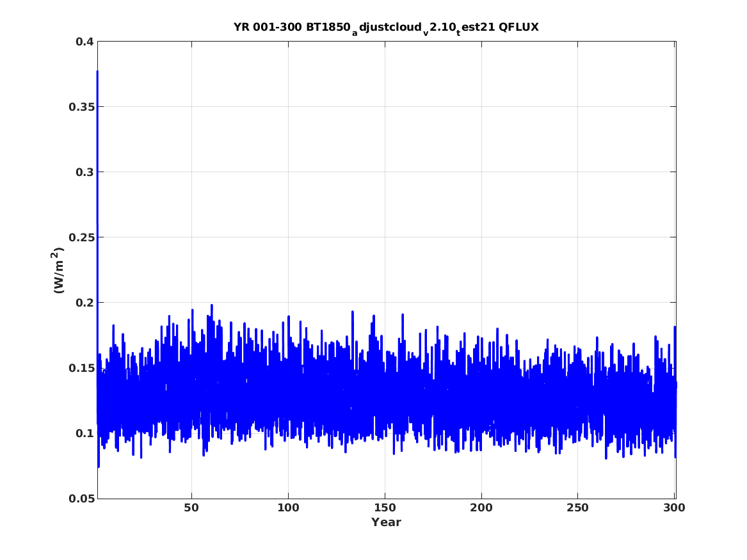Click the y-axis label (W/m2)
The width and height of the screenshot is (747, 560).
pos(58,270)
